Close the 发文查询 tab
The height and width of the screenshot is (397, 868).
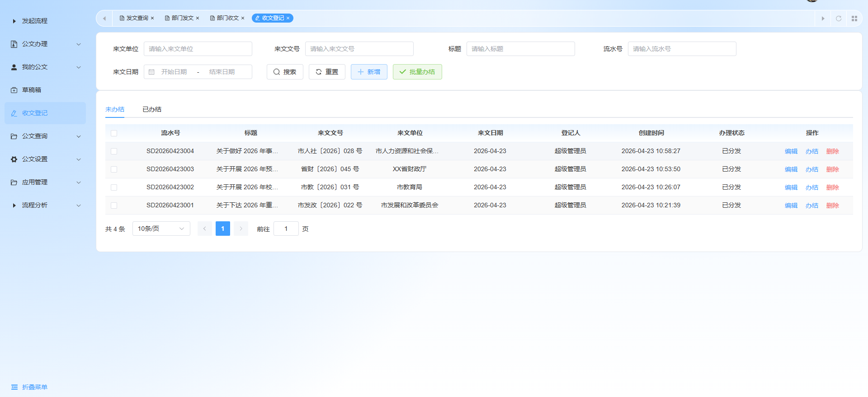(152, 18)
